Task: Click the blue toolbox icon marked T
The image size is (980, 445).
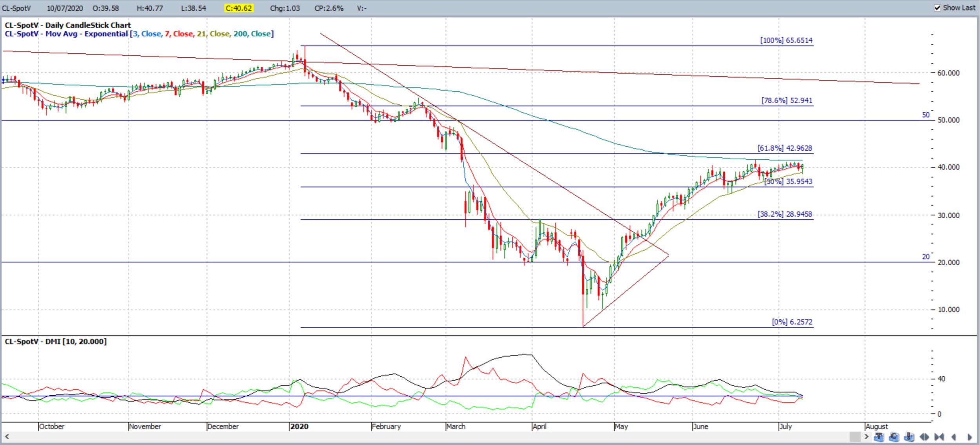Action: click(879, 437)
